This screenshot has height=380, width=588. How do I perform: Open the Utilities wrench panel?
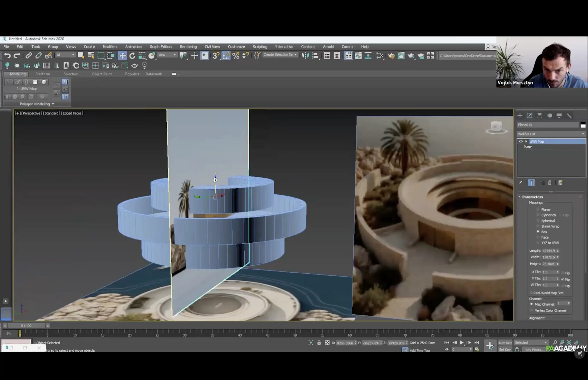(569, 115)
